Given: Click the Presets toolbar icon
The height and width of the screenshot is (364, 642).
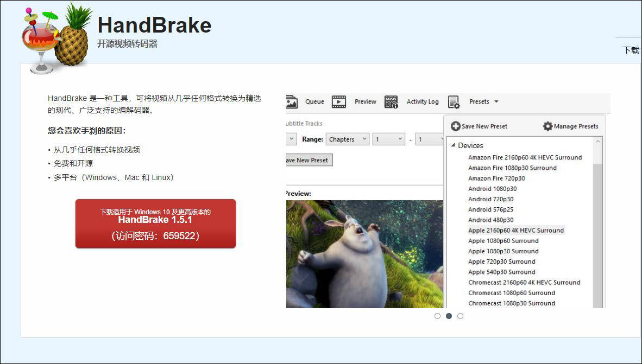Looking at the screenshot, I should tap(454, 101).
